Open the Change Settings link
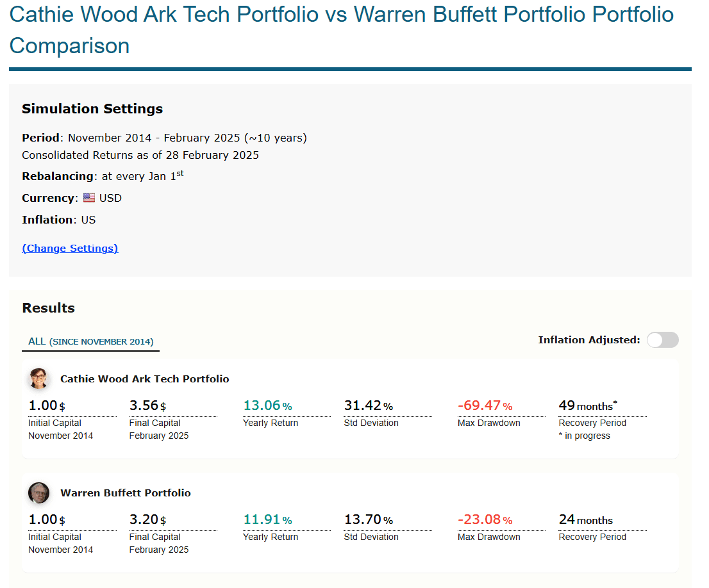The width and height of the screenshot is (709, 588). click(70, 248)
